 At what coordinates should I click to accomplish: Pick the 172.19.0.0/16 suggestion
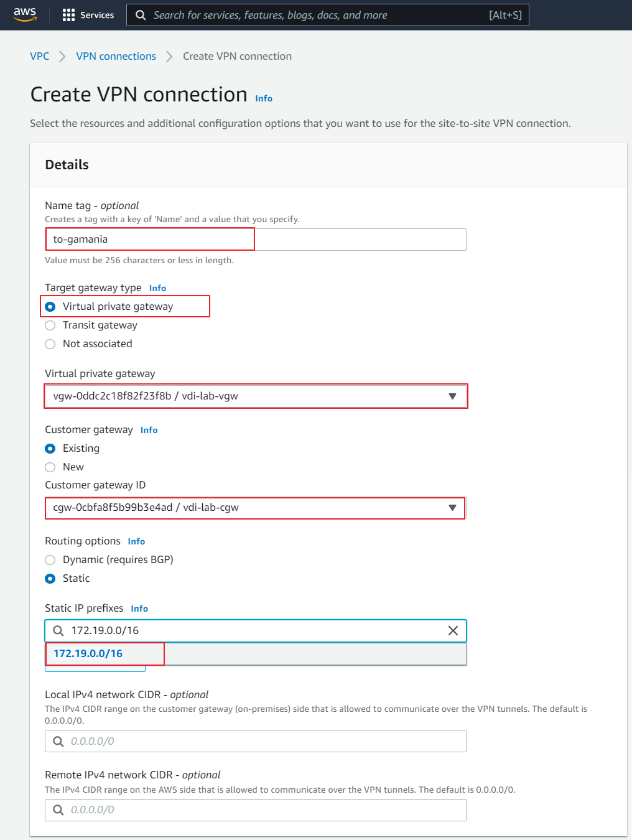click(x=88, y=653)
